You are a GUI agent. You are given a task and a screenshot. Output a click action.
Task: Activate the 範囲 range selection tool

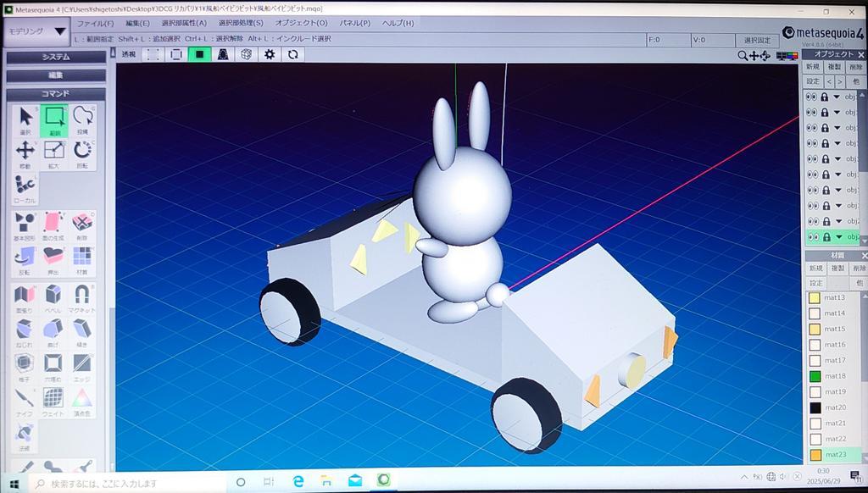click(x=53, y=120)
